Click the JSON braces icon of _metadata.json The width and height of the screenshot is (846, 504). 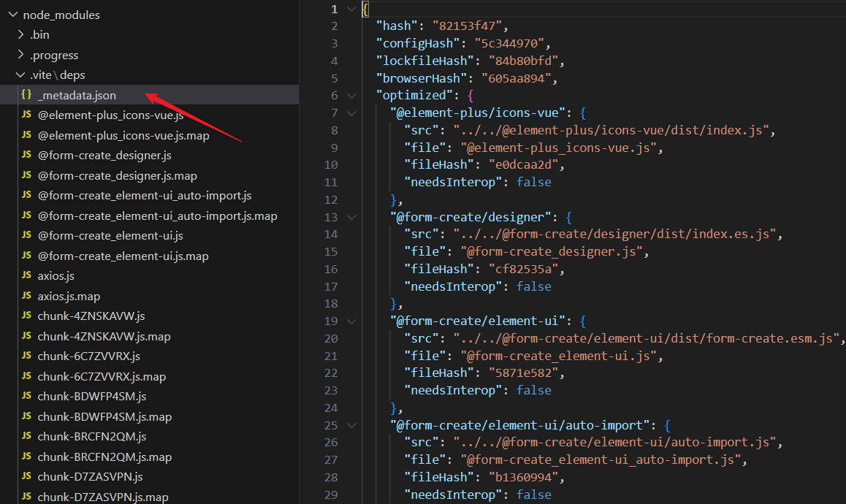click(x=26, y=95)
